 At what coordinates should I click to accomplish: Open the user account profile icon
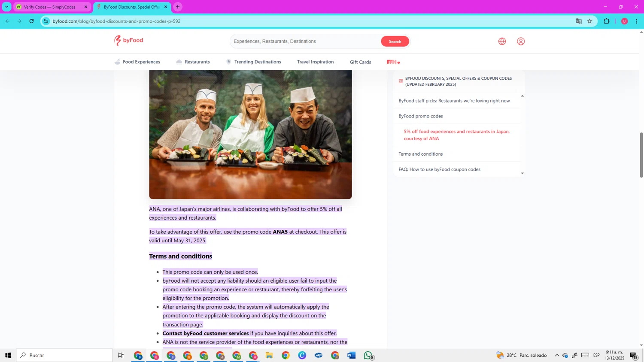(x=521, y=42)
